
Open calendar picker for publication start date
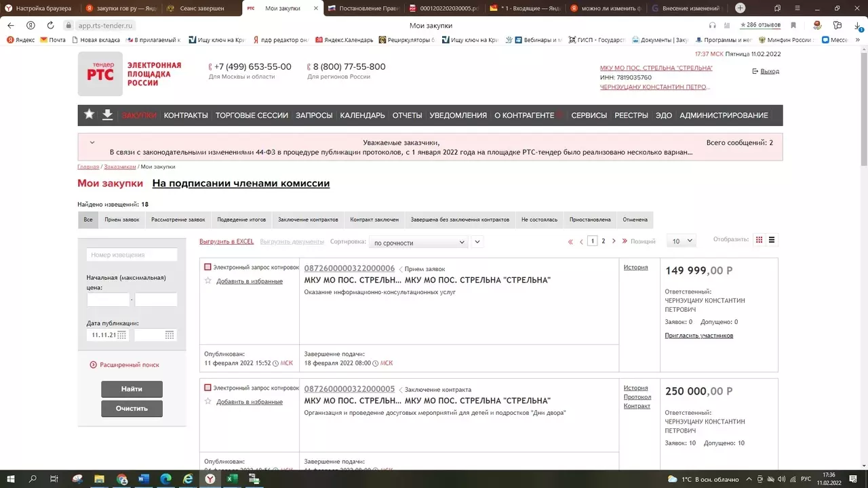(x=121, y=335)
